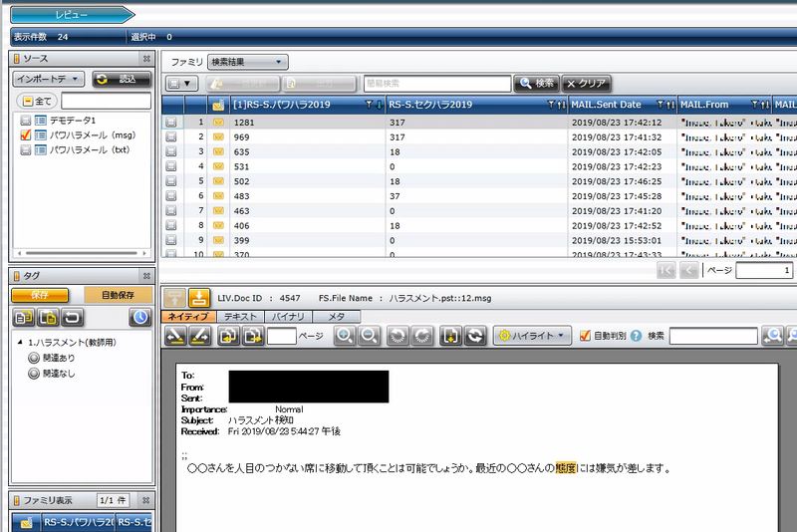797x532 pixels.
Task: Toggle the 自動保存 button
Action: pyautogui.click(x=118, y=295)
